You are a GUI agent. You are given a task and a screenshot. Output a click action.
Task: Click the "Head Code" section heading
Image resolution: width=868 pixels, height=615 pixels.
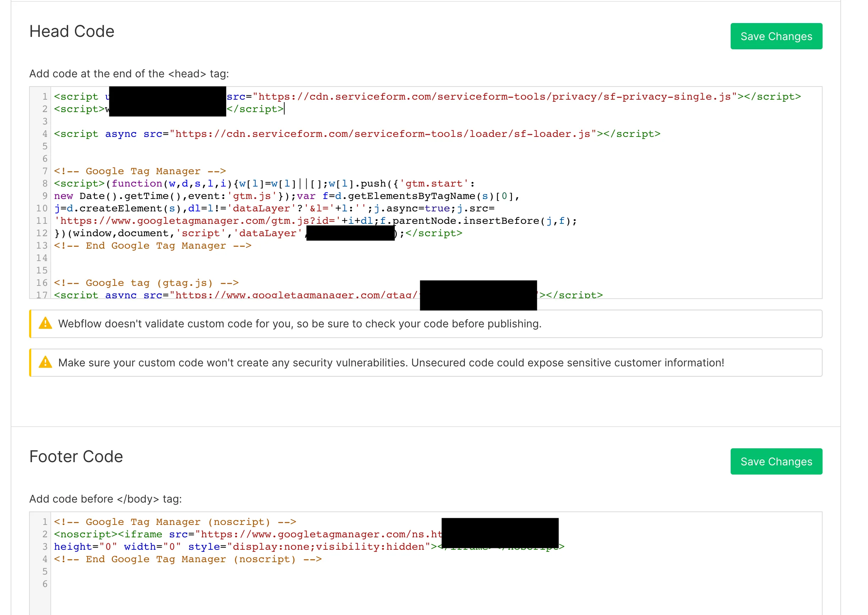72,32
